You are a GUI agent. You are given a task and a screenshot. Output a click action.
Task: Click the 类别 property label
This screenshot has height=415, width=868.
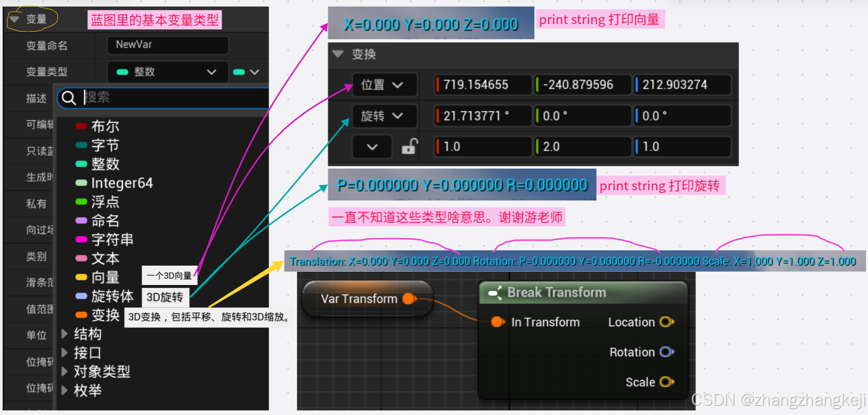pos(36,256)
